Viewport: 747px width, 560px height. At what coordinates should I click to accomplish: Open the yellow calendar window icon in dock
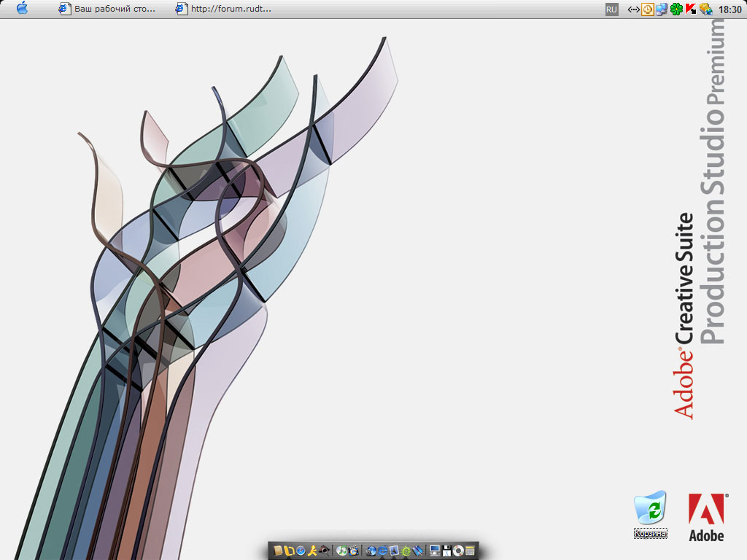[470, 551]
